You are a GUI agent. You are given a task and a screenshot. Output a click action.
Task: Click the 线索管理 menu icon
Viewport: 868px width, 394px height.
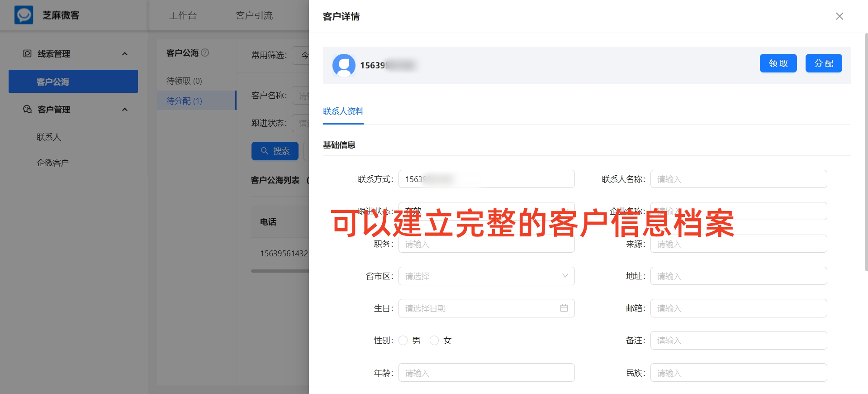(27, 53)
